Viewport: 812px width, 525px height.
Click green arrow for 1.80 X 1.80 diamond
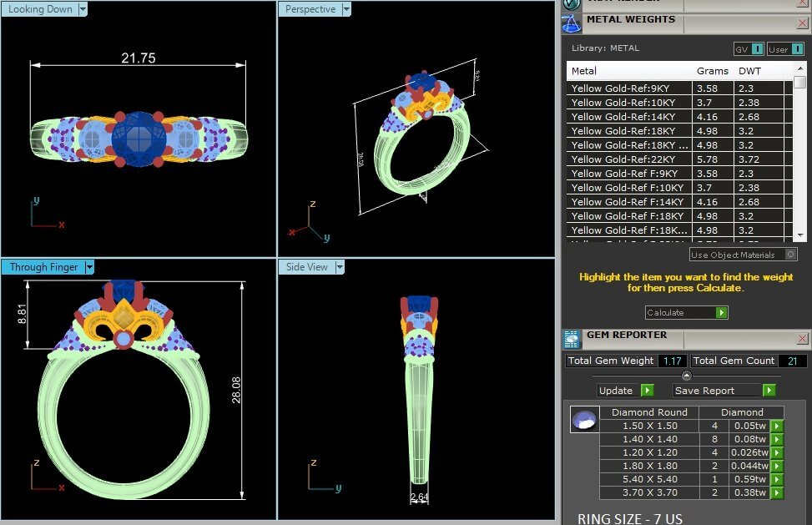coord(777,466)
